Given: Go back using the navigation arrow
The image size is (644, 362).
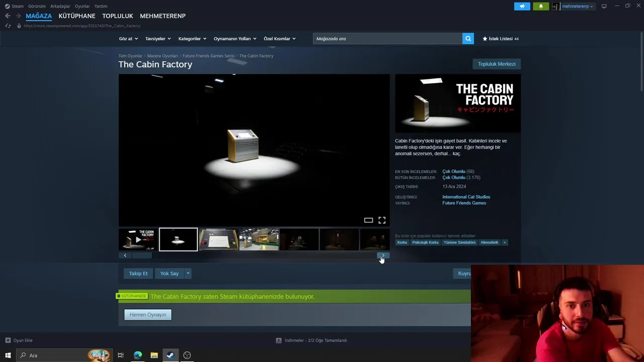Looking at the screenshot, I should click(8, 16).
